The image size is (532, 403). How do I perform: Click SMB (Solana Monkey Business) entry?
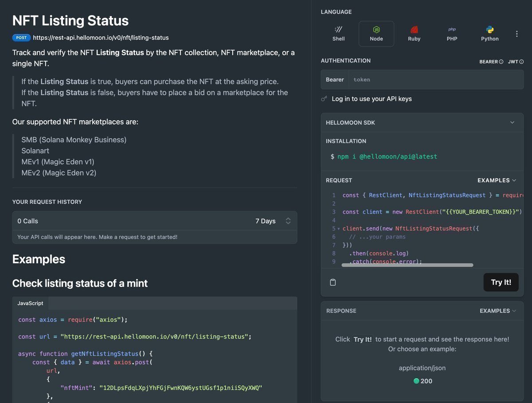[74, 140]
